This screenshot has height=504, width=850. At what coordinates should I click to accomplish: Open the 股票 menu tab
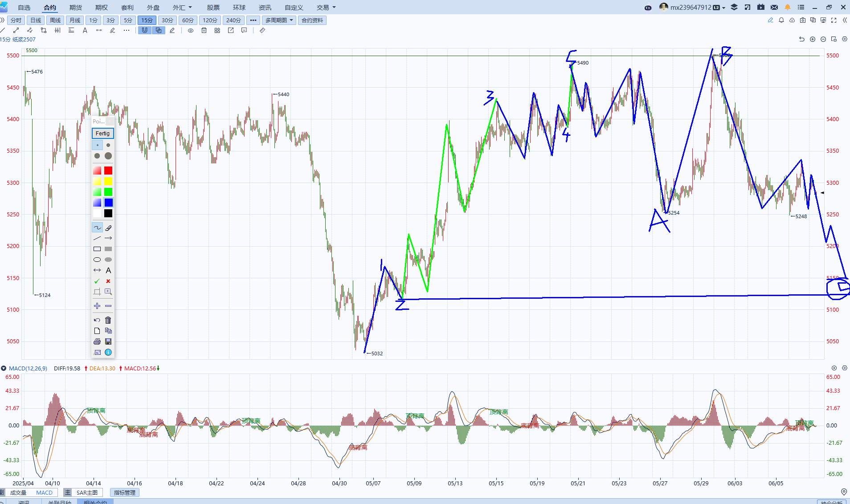(x=213, y=8)
